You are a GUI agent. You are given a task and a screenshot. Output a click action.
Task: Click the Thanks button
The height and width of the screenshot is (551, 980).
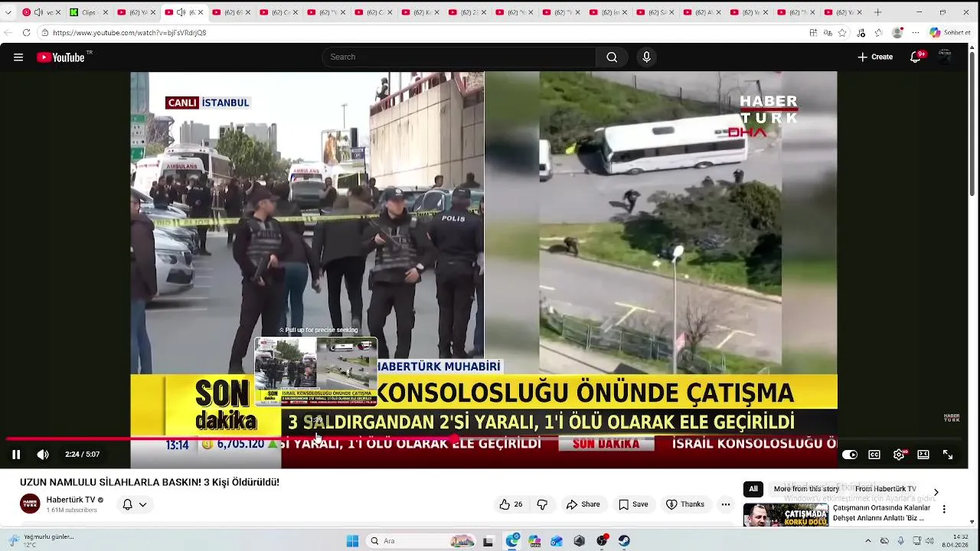coord(685,504)
